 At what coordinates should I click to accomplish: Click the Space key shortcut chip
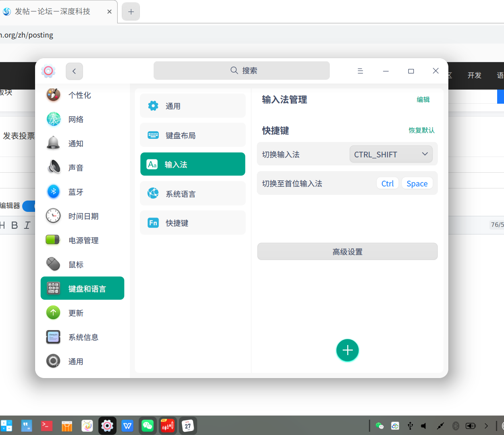pos(417,183)
